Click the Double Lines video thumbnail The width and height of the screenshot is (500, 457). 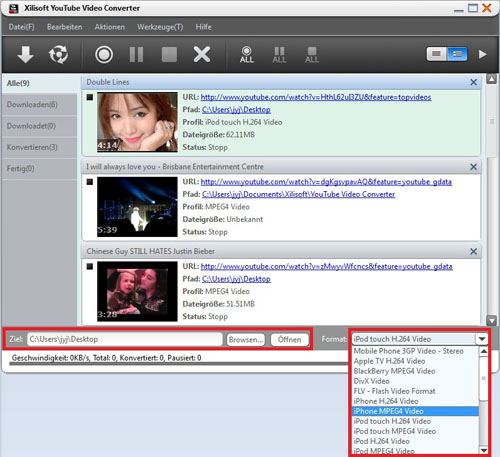click(x=137, y=122)
